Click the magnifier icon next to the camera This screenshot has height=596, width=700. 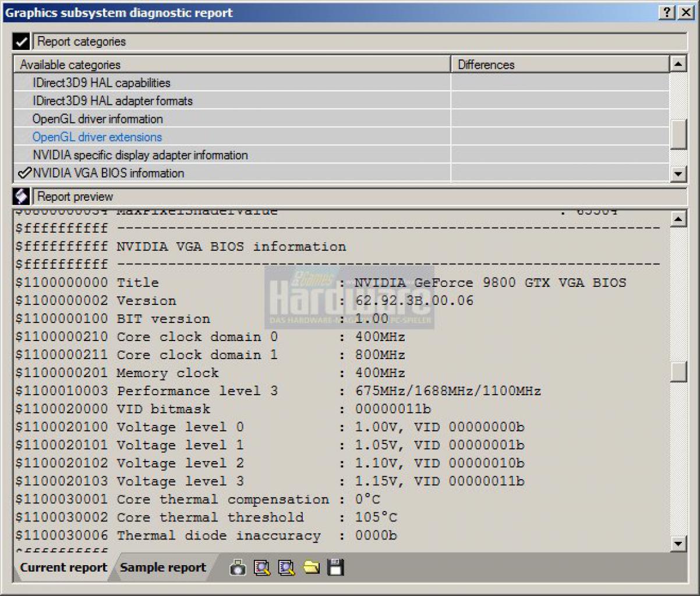tap(262, 567)
